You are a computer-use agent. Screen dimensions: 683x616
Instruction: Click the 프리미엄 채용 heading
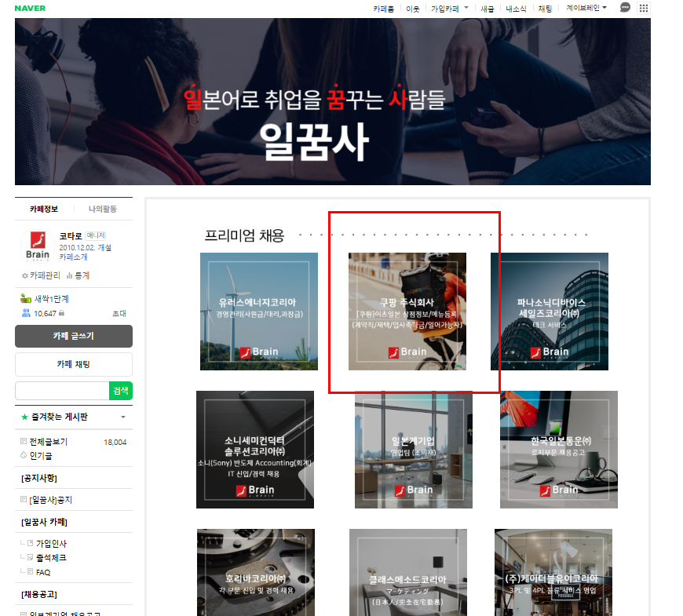(x=244, y=235)
